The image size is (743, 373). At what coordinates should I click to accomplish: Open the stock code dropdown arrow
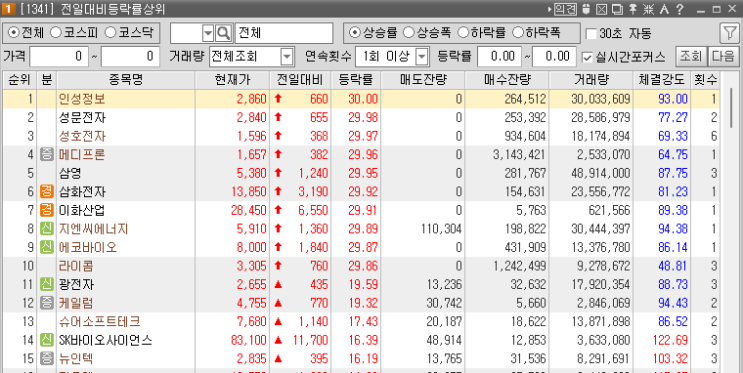point(208,33)
